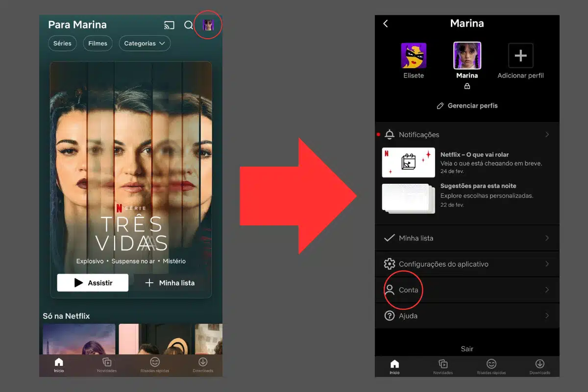Expand Notificações with its chevron
Viewport: 588px width, 392px height.
click(547, 135)
